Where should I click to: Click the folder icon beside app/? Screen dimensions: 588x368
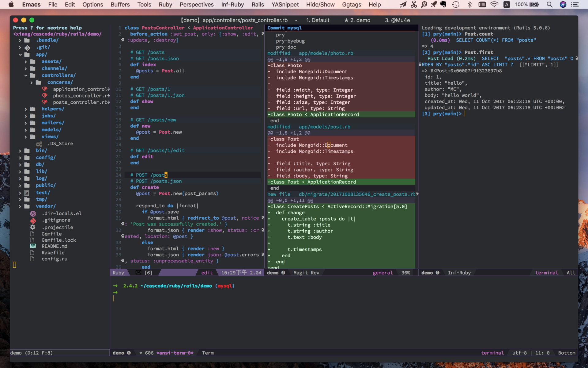tap(27, 55)
